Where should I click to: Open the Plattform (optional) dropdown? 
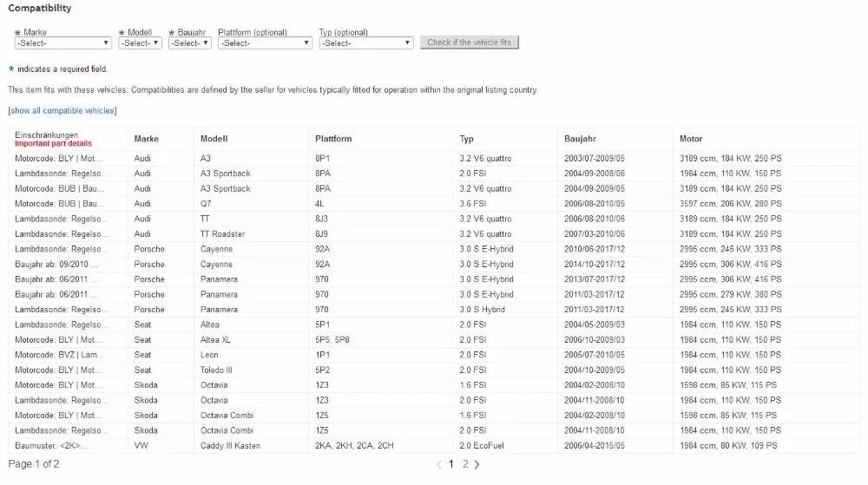click(x=265, y=43)
